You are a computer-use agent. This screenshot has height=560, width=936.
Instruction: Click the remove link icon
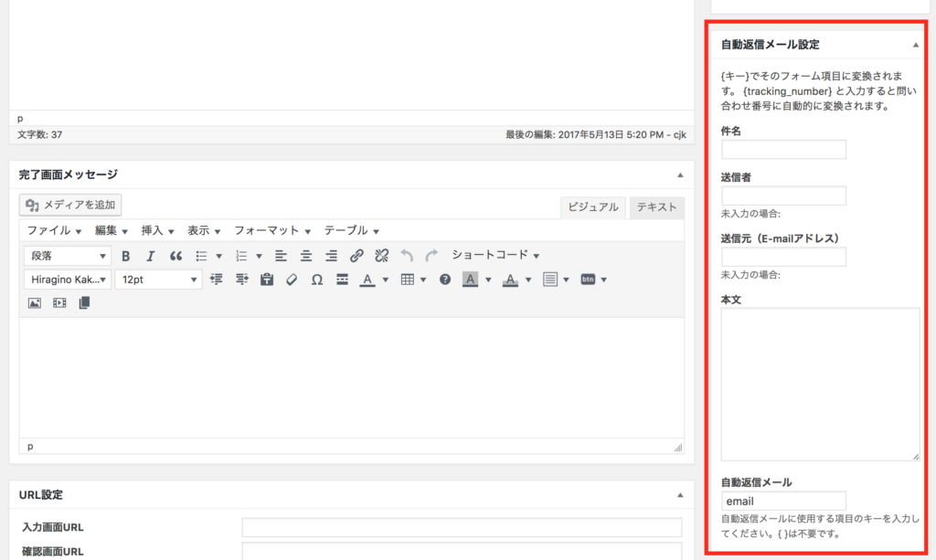[x=382, y=256]
